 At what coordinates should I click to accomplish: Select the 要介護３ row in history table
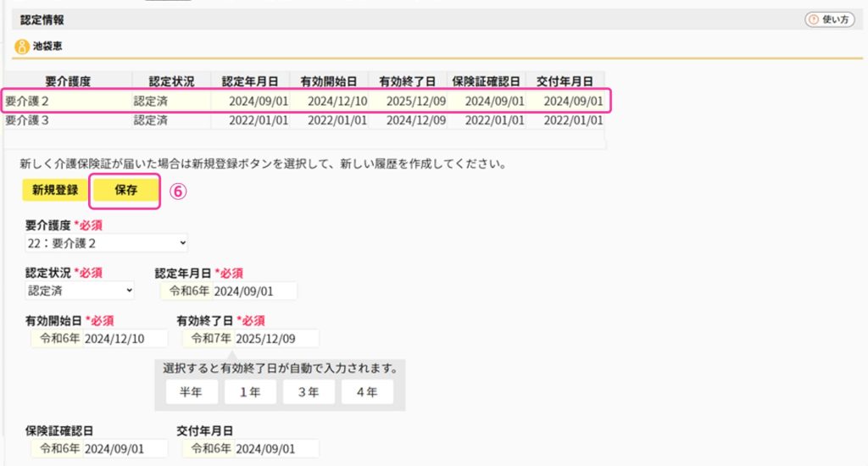(x=304, y=120)
